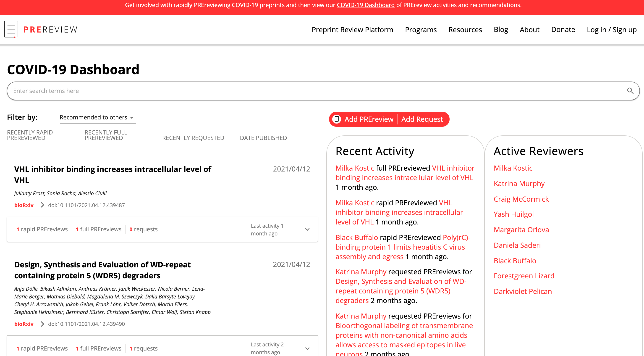Open the Resources navigation item
The image size is (644, 356).
(465, 29)
